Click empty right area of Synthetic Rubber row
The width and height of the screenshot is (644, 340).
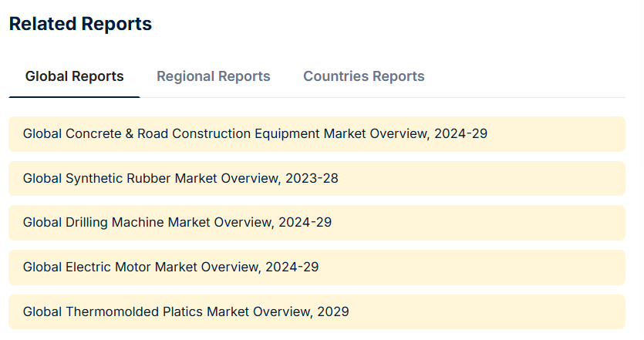(x=501, y=178)
